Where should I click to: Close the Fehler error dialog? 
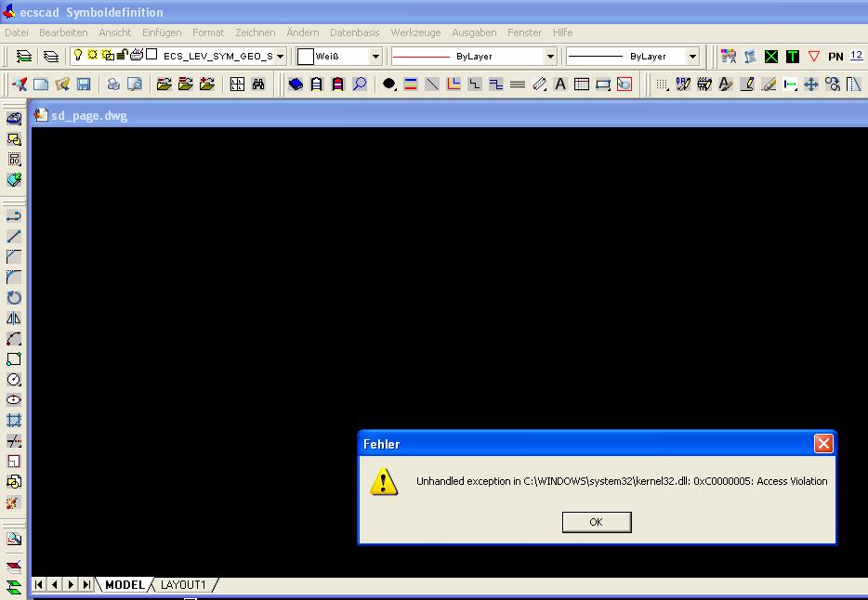tap(823, 444)
